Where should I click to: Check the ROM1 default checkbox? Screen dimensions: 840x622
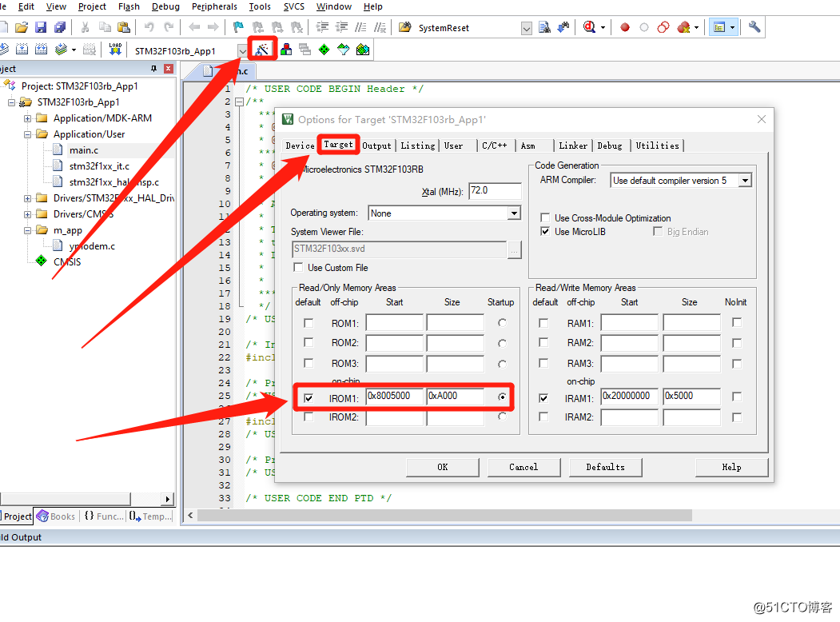coord(309,322)
